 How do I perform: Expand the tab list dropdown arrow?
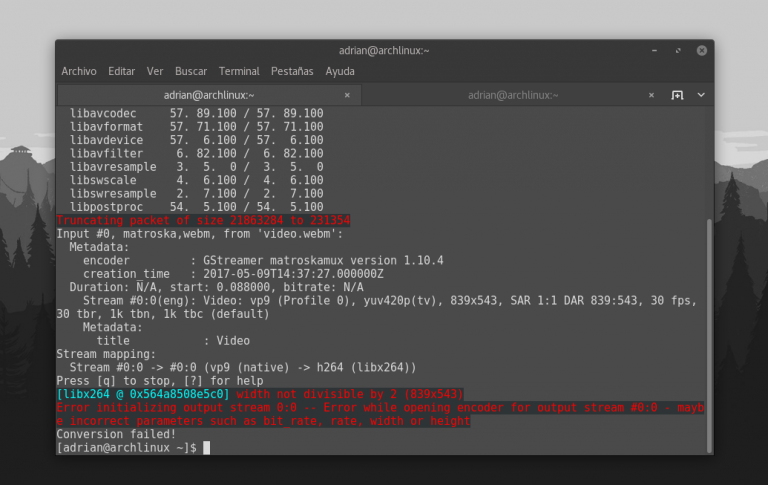pyautogui.click(x=701, y=95)
